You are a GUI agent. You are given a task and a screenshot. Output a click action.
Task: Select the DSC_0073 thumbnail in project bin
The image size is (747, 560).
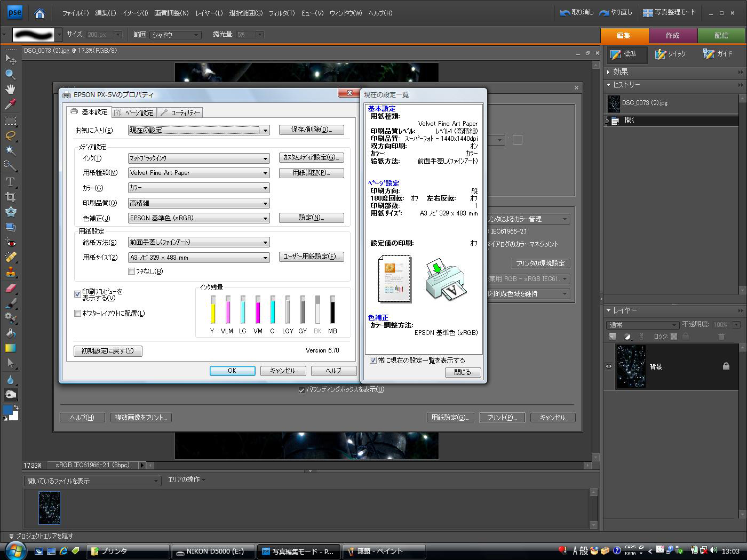pos(49,508)
